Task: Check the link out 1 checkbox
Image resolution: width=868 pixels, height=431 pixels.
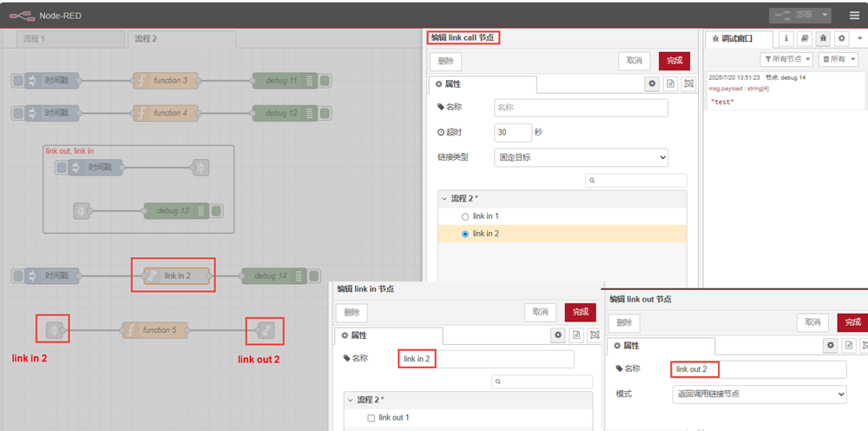Action: 372,418
